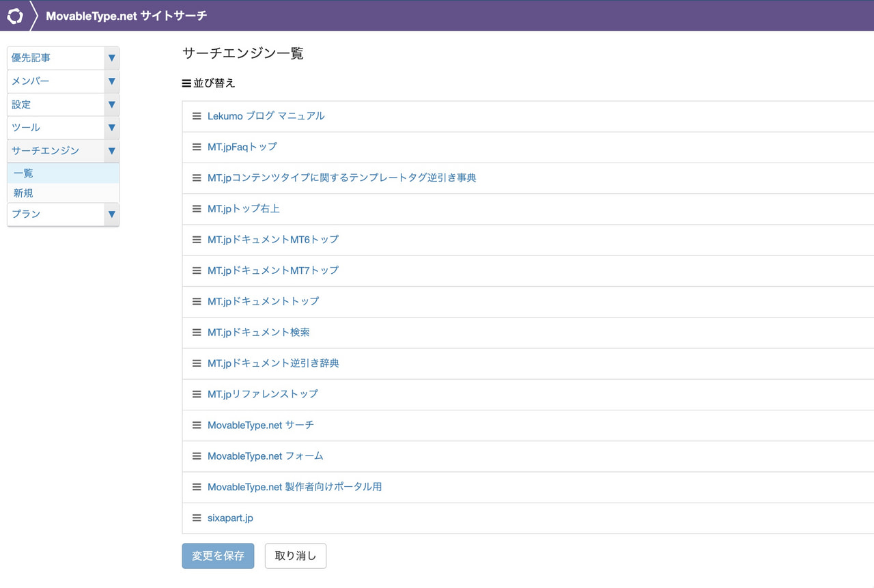
Task: Click the 取り消し button
Action: 295,556
